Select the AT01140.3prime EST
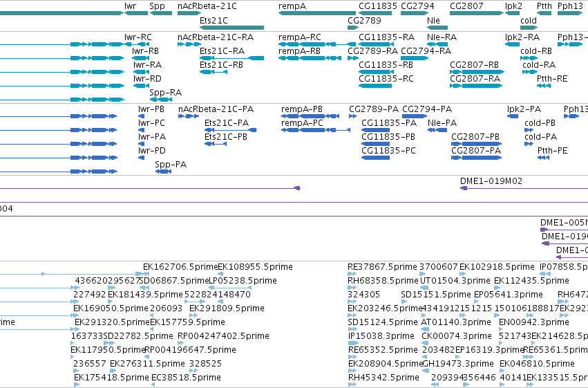 pyautogui.click(x=425, y=329)
